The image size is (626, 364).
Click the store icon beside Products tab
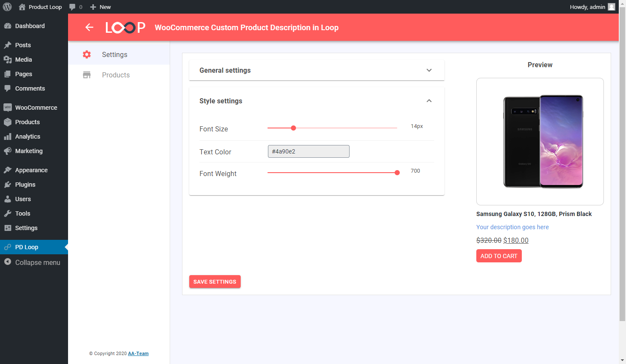click(x=87, y=75)
